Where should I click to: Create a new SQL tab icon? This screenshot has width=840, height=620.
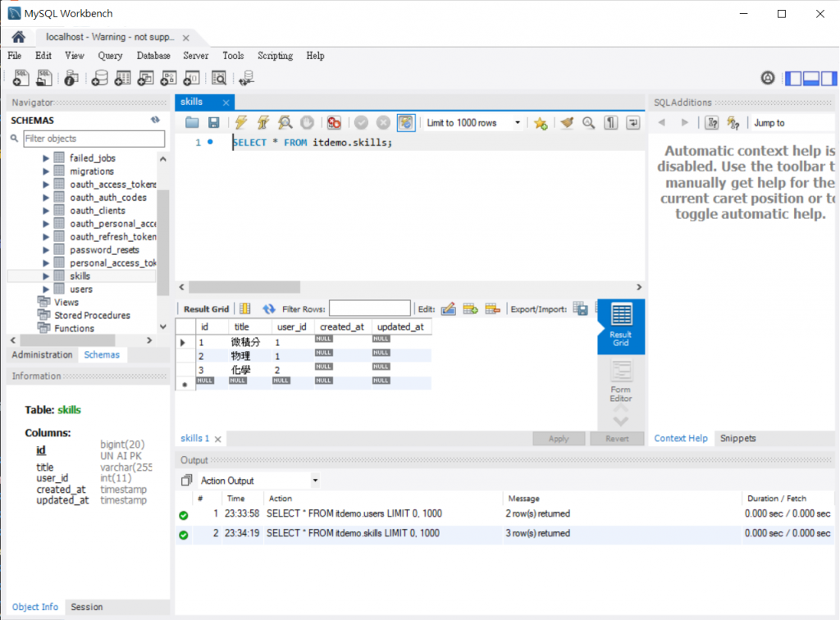click(21, 78)
